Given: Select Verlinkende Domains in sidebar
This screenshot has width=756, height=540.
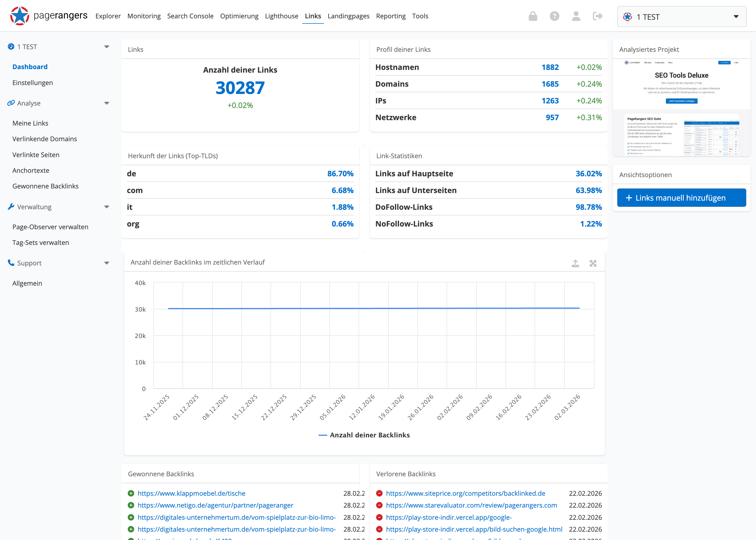Looking at the screenshot, I should point(45,139).
